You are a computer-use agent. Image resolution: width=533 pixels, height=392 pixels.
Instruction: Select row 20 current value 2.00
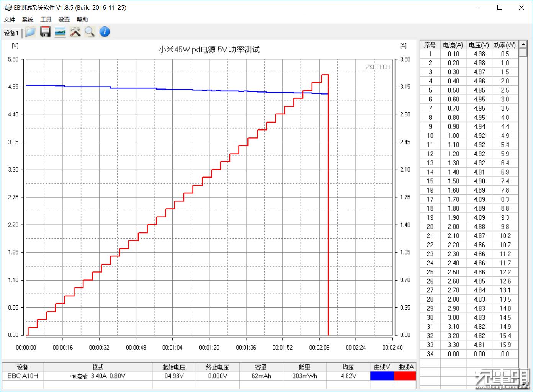coord(453,227)
